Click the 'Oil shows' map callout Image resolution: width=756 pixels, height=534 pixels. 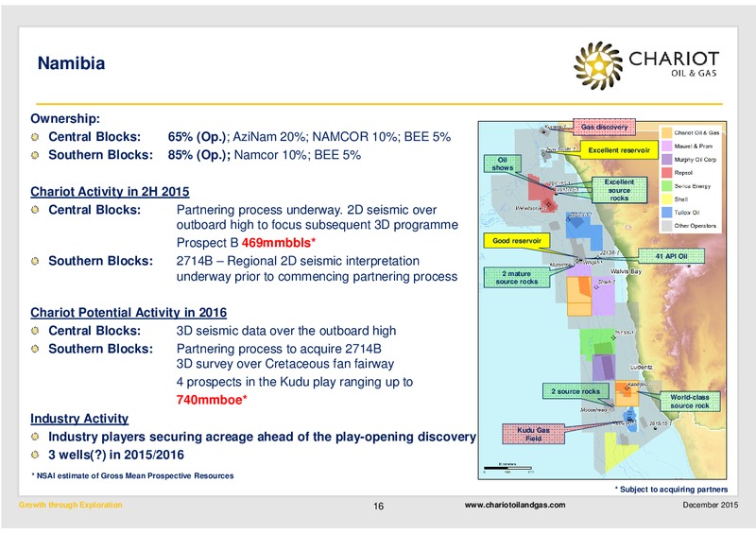[503, 164]
